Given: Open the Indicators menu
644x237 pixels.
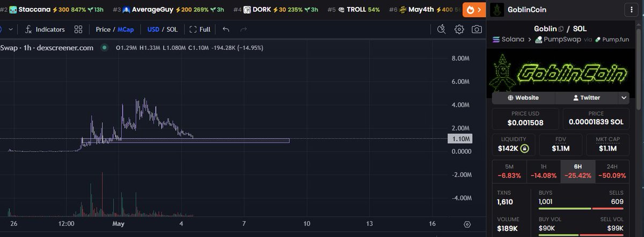Looking at the screenshot, I should tap(45, 29).
